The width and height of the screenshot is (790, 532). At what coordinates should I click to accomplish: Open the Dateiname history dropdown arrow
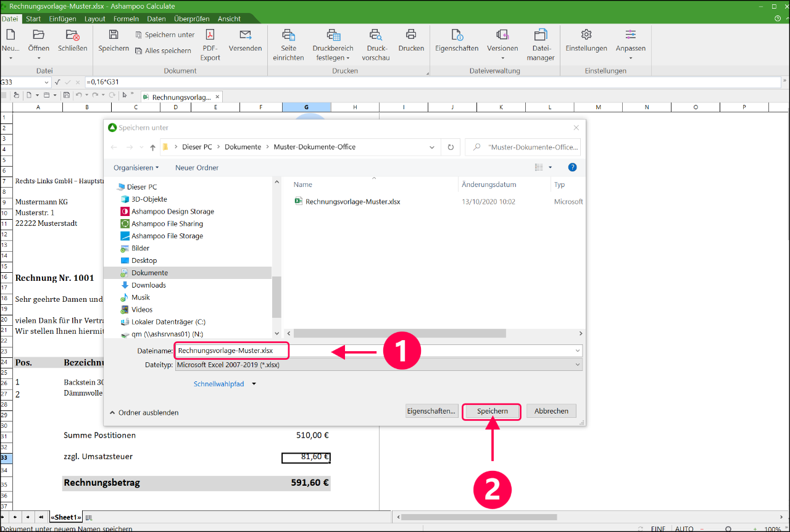578,351
